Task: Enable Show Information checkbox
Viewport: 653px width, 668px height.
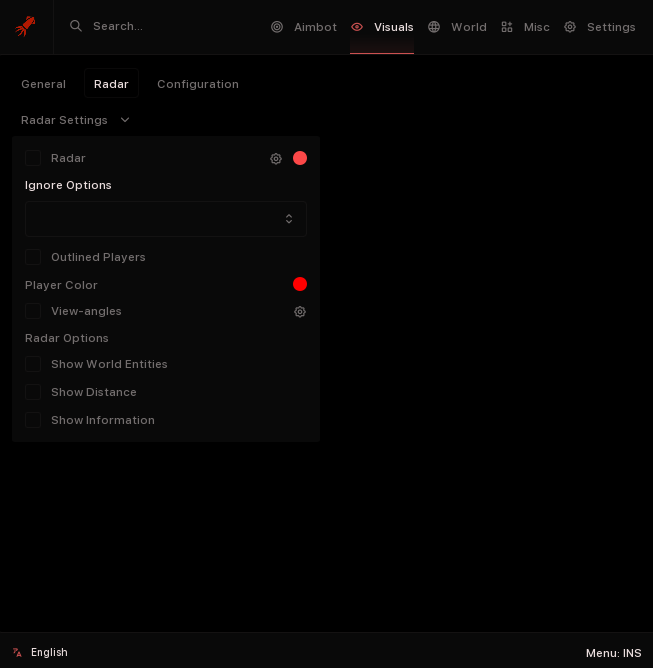Action: pyautogui.click(x=33, y=420)
